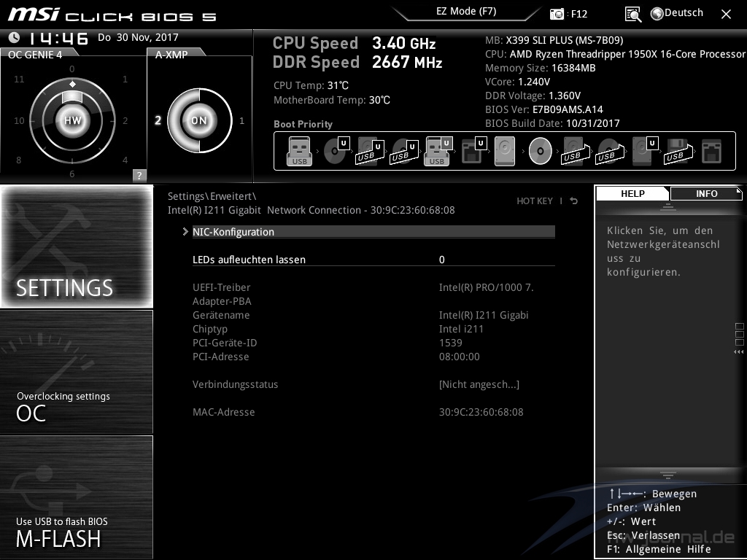Click the date Do 30 Nov, 2017
Image resolution: width=747 pixels, height=560 pixels.
[x=138, y=38]
